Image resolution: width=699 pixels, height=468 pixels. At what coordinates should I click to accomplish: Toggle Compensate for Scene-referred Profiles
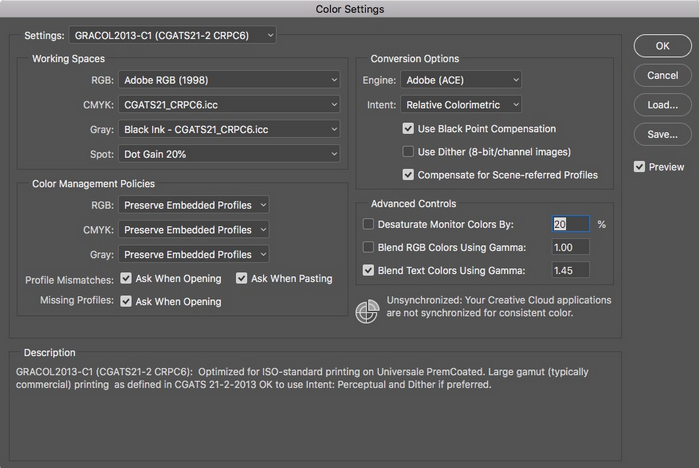[x=409, y=175]
